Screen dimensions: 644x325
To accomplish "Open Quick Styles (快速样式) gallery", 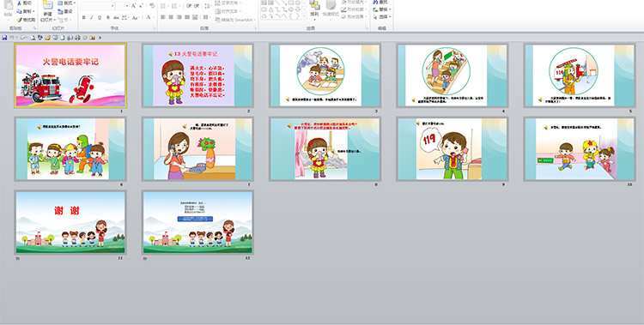I will point(331,10).
